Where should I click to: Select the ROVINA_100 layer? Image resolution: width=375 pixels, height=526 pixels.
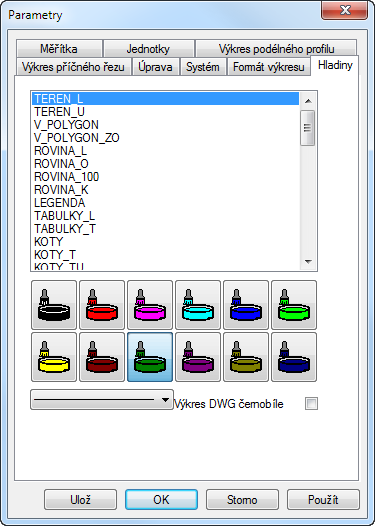tap(165, 177)
